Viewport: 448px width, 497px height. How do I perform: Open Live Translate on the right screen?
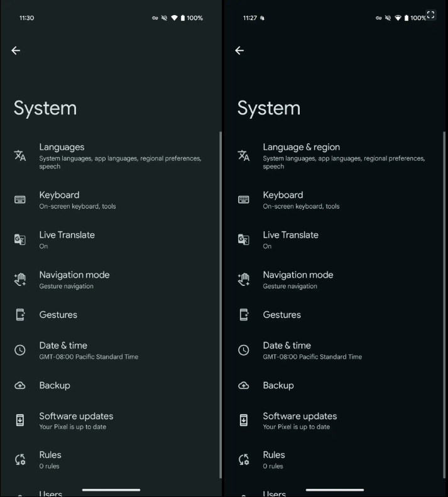coord(334,239)
